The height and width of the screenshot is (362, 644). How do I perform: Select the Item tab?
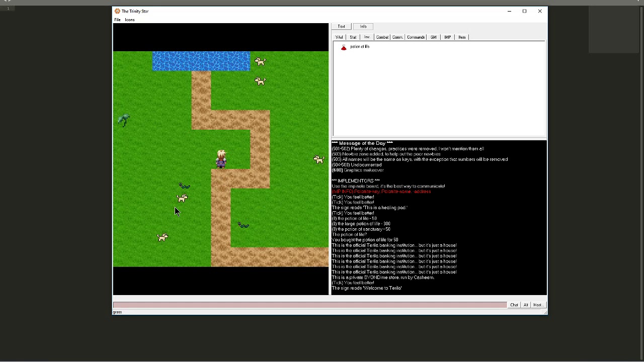point(462,37)
